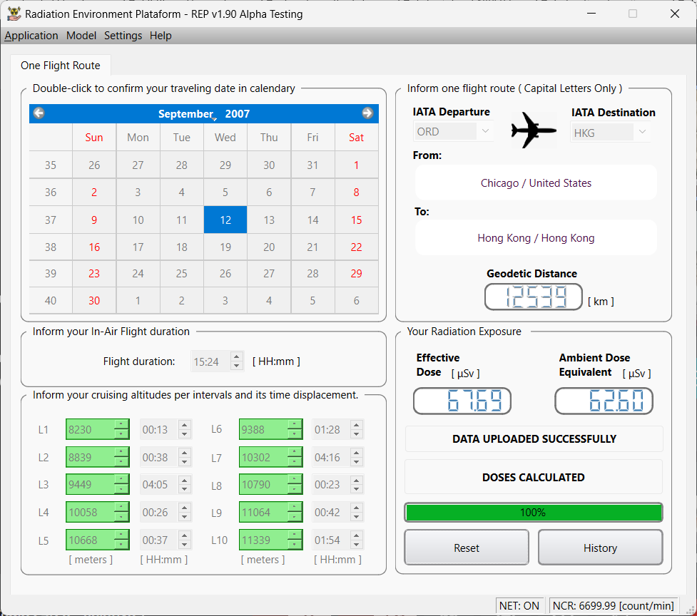Go to previous month in calendar
This screenshot has height=616, width=697.
point(39,113)
